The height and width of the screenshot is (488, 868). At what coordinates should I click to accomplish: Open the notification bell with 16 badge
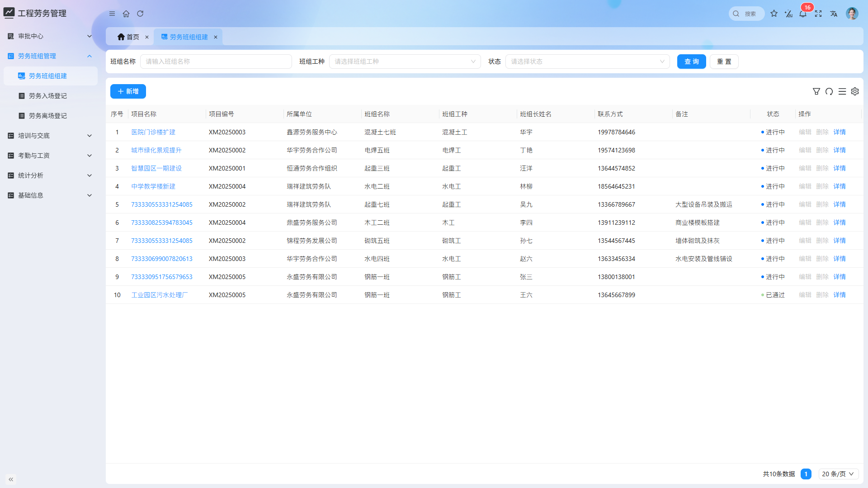tap(803, 14)
